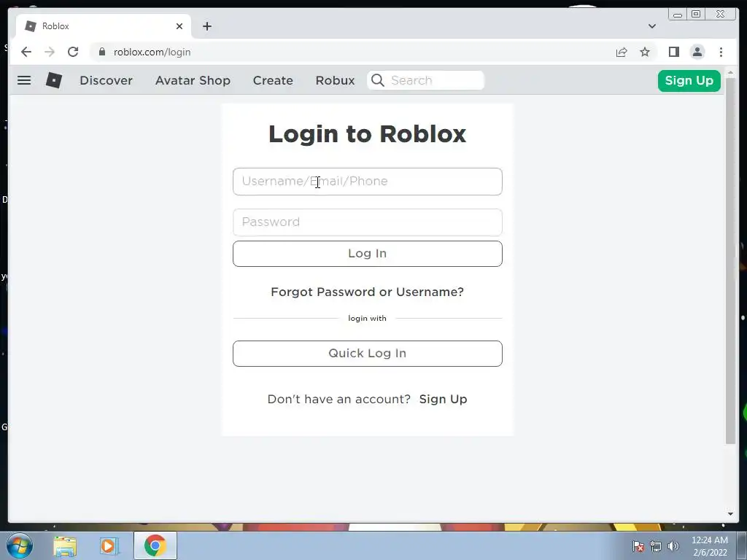This screenshot has height=560, width=747.
Task: Open Chrome three-dot menu
Action: tap(721, 52)
